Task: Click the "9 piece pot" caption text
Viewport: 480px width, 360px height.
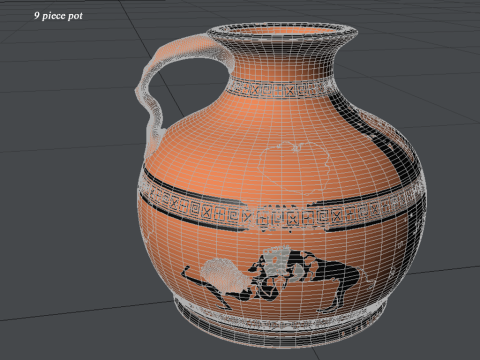Action: [58, 16]
